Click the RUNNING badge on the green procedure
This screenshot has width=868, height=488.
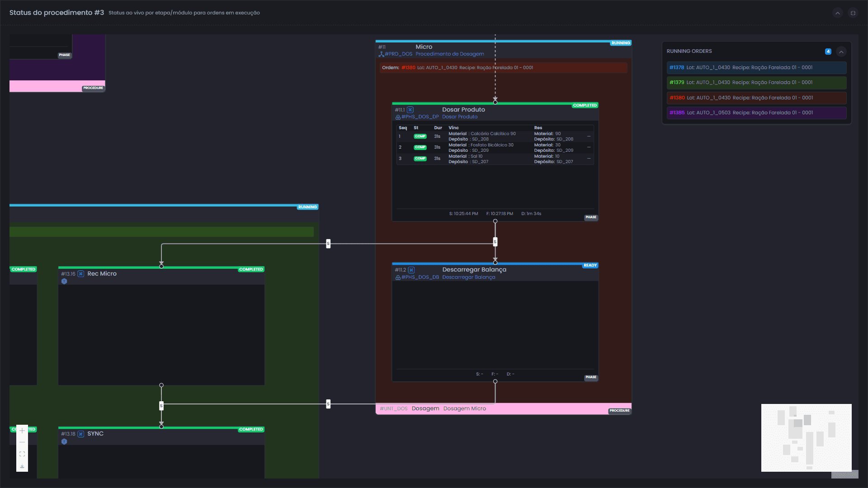click(307, 207)
